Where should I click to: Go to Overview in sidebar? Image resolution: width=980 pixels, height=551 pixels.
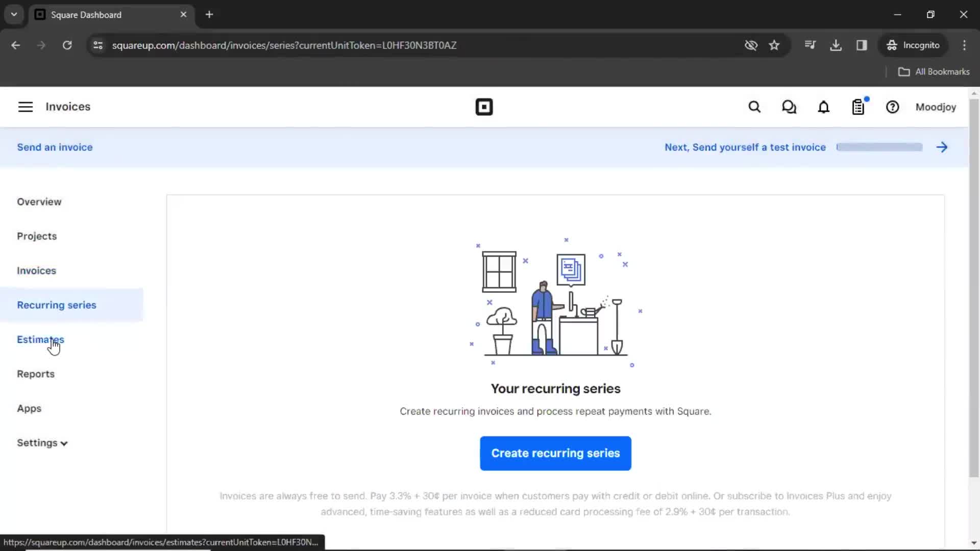point(39,202)
